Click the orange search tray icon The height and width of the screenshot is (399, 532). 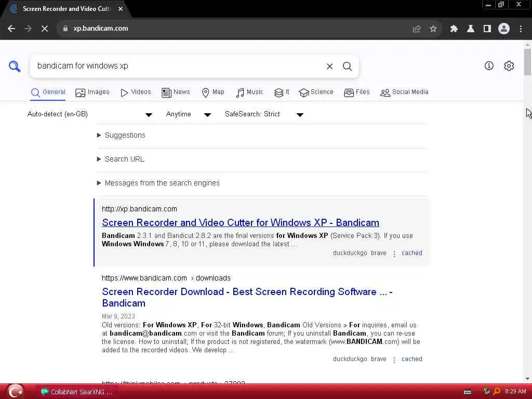coord(497,391)
